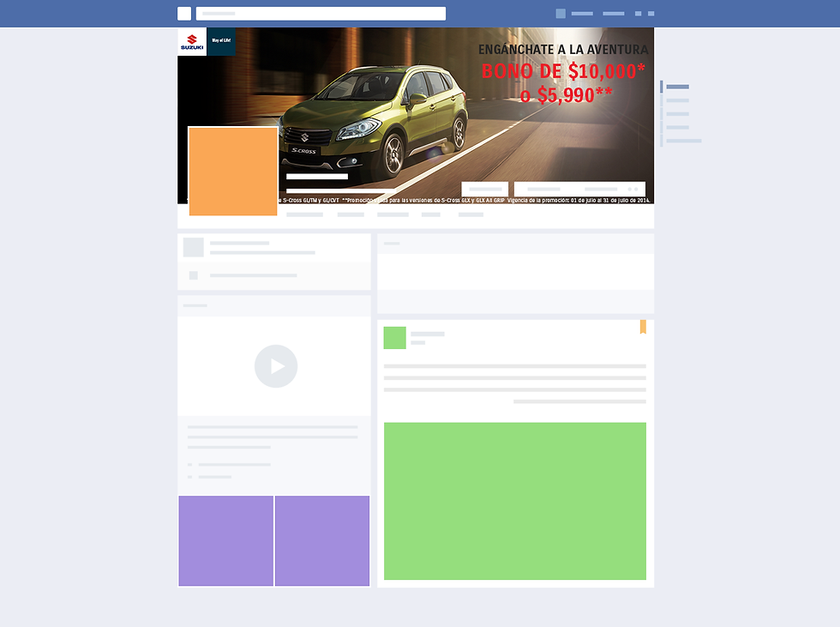Open the gray avatar placeholder in left panel
The width and height of the screenshot is (840, 627).
point(194,248)
